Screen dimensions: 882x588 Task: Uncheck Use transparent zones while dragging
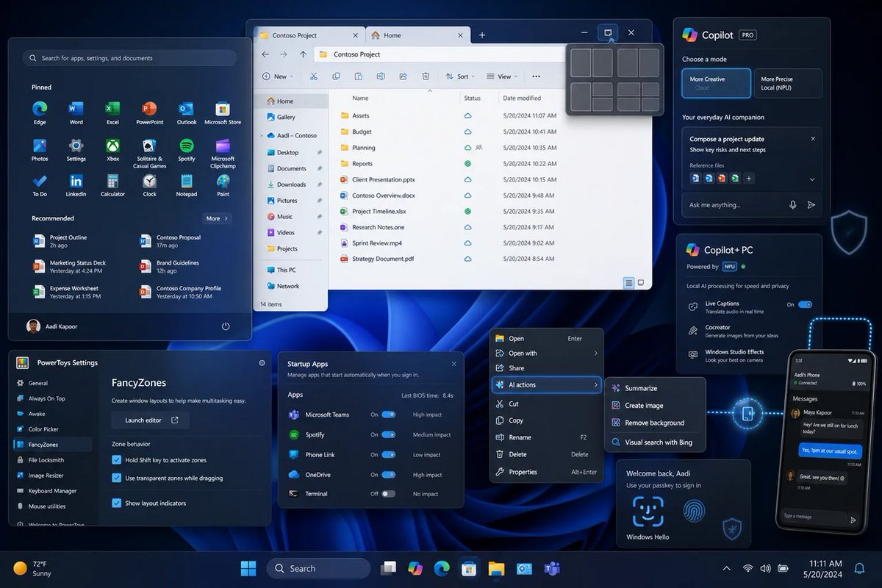(x=116, y=478)
